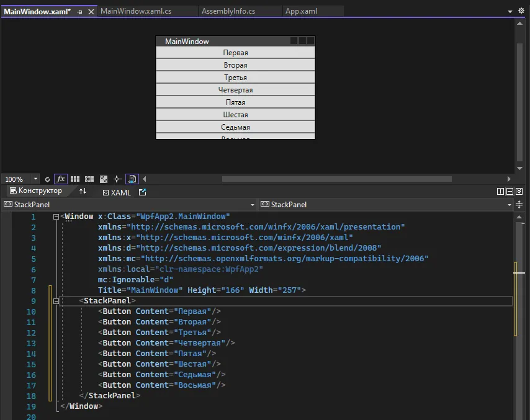
Task: Click the editor split window icon
Action: point(519,205)
